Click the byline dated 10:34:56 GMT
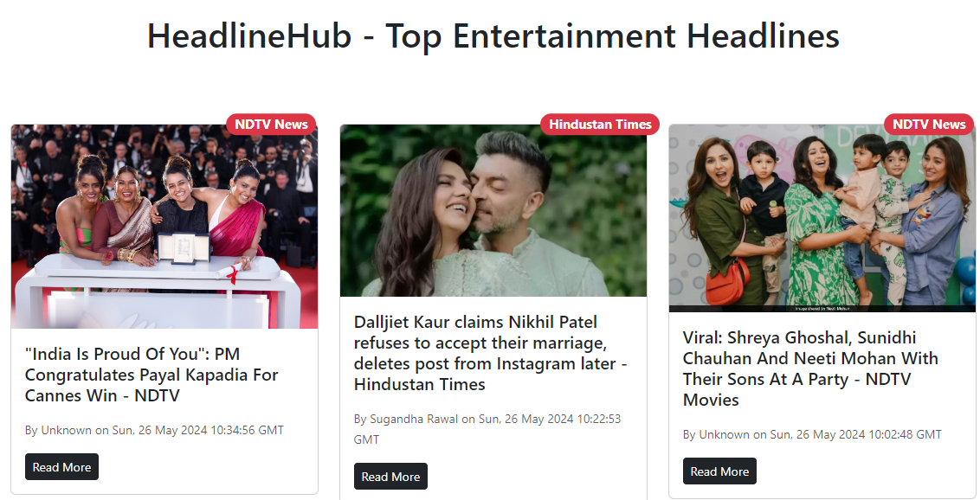 154,430
